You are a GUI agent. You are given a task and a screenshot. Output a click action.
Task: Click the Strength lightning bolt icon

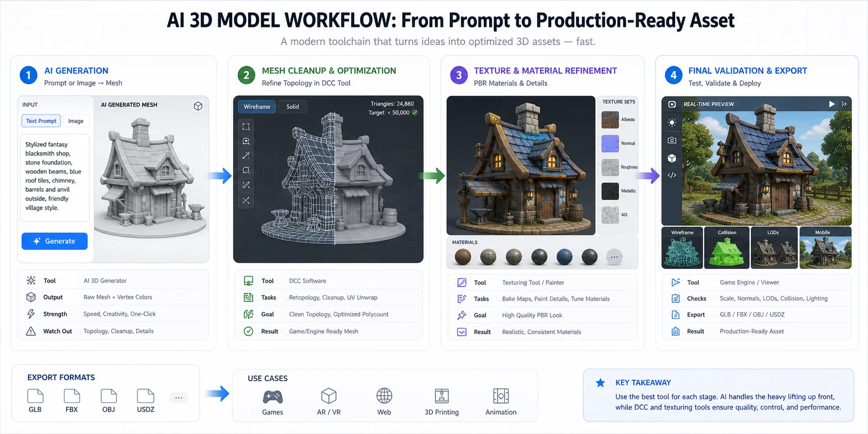[31, 314]
